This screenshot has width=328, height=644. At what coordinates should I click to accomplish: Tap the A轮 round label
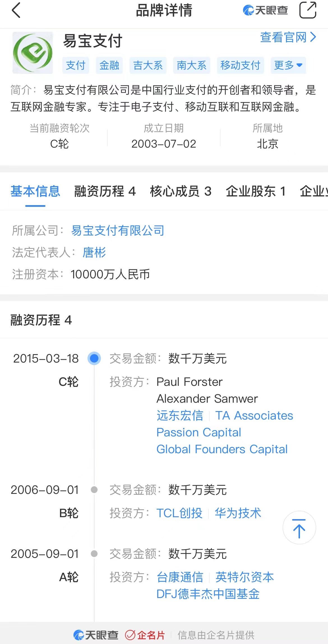[69, 577]
